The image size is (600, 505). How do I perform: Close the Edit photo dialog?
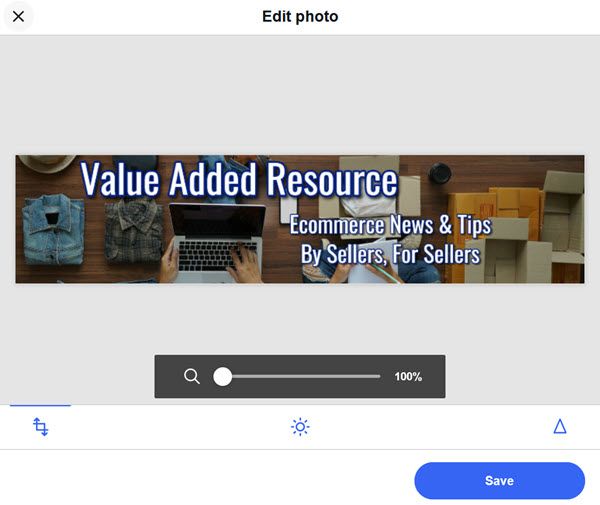point(18,16)
